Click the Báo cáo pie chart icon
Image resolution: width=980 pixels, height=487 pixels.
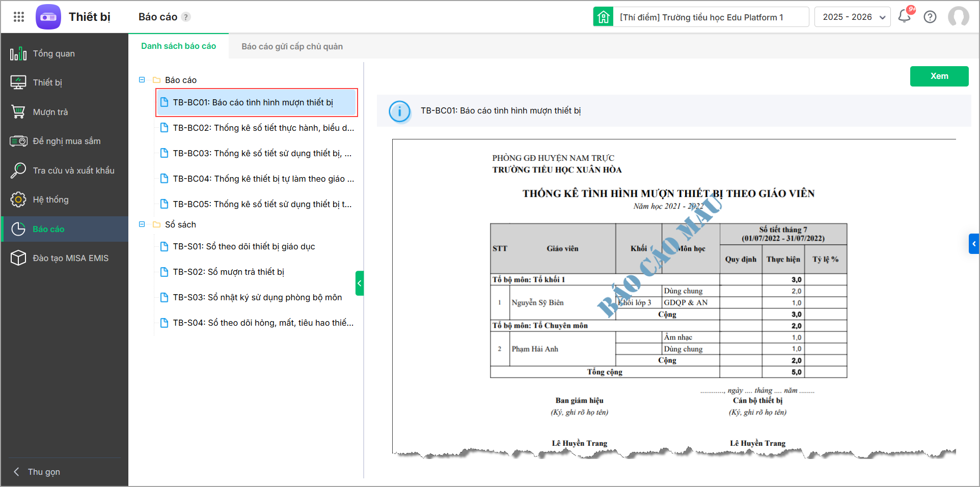[x=18, y=229]
